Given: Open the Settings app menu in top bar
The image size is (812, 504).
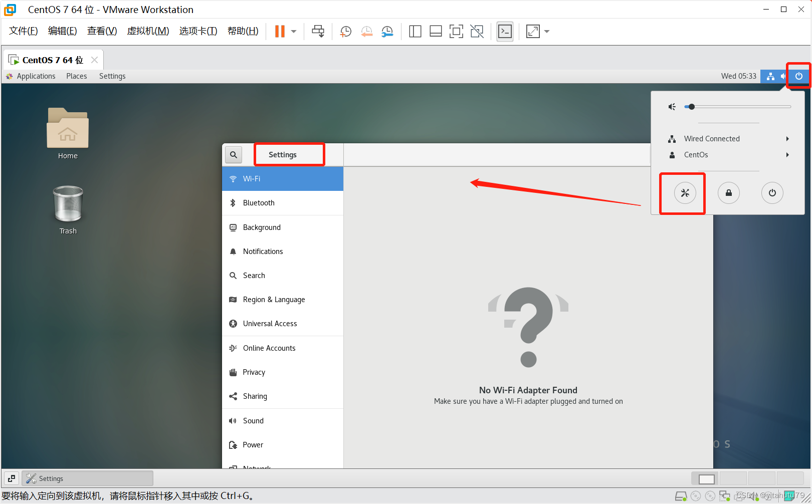Looking at the screenshot, I should pyautogui.click(x=112, y=76).
